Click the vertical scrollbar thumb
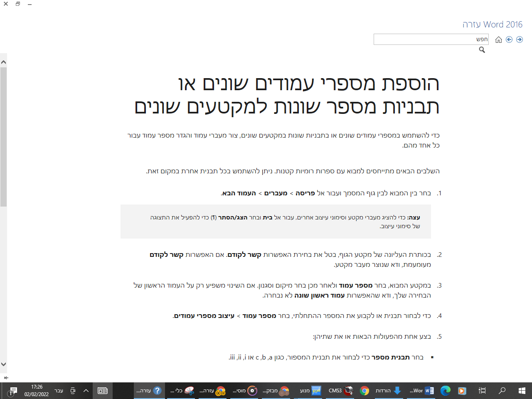 click(x=3, y=136)
